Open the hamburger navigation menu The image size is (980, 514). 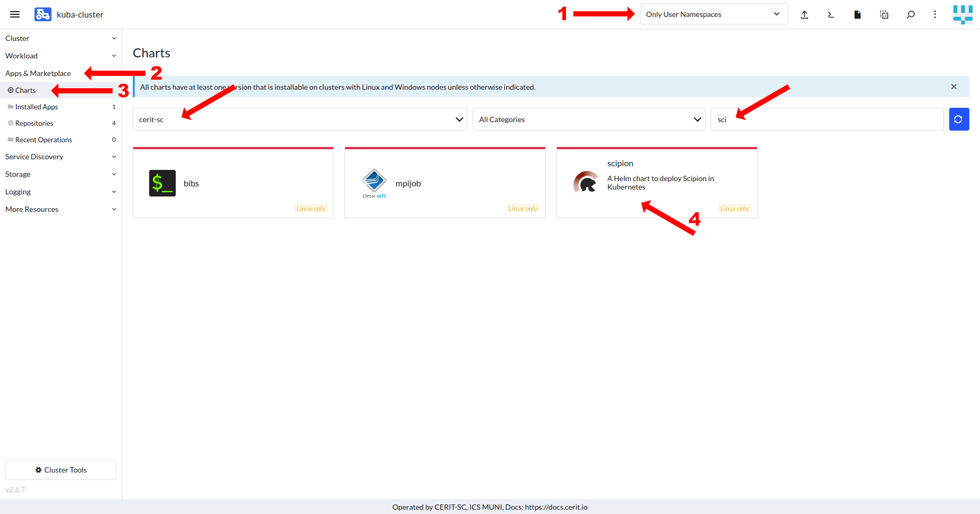15,14
